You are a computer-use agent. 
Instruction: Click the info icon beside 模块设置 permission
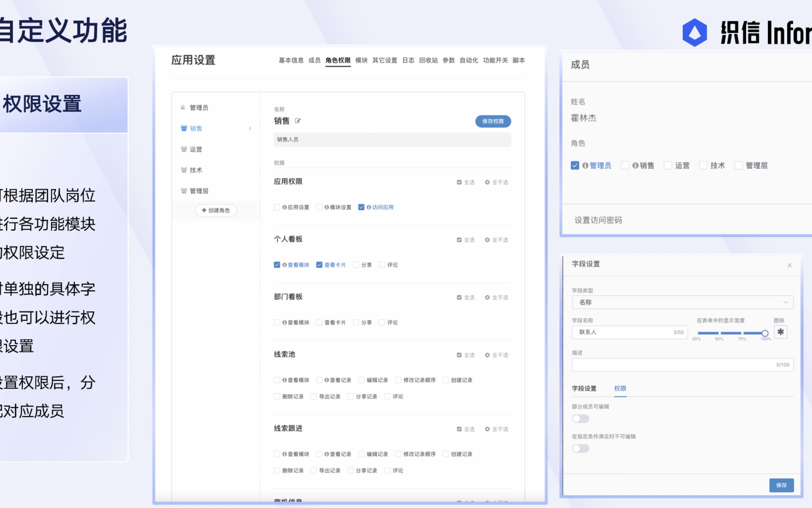[327, 207]
